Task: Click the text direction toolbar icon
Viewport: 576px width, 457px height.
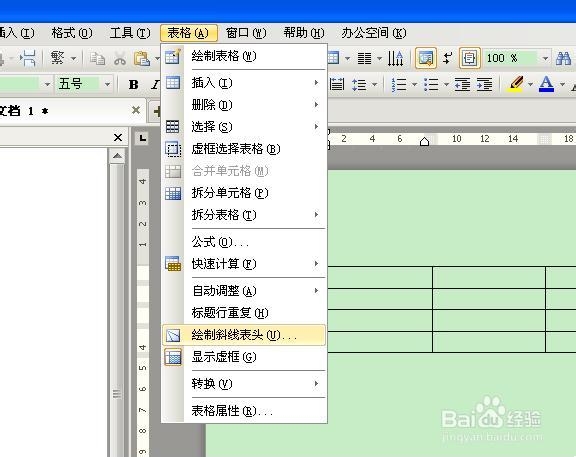Action: (396, 58)
